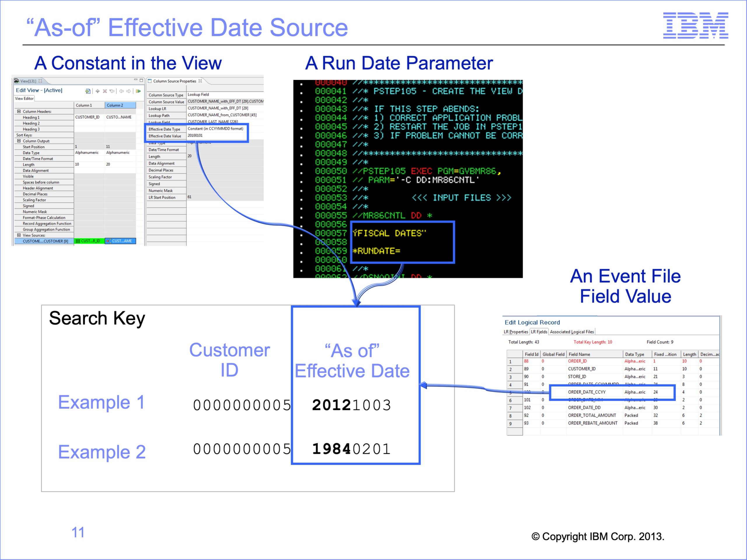Viewport: 747px width, 560px height.
Task: Select the View[131] tab
Action: tap(28, 81)
